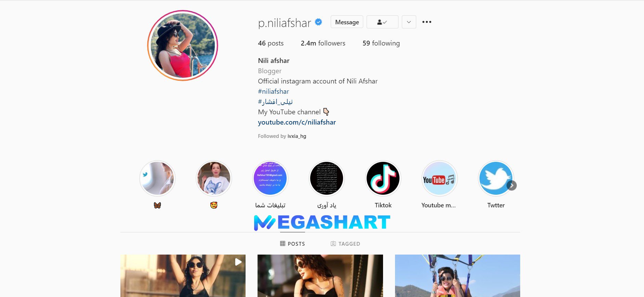View the 2.4m followers list
The width and height of the screenshot is (644, 297).
tap(323, 43)
